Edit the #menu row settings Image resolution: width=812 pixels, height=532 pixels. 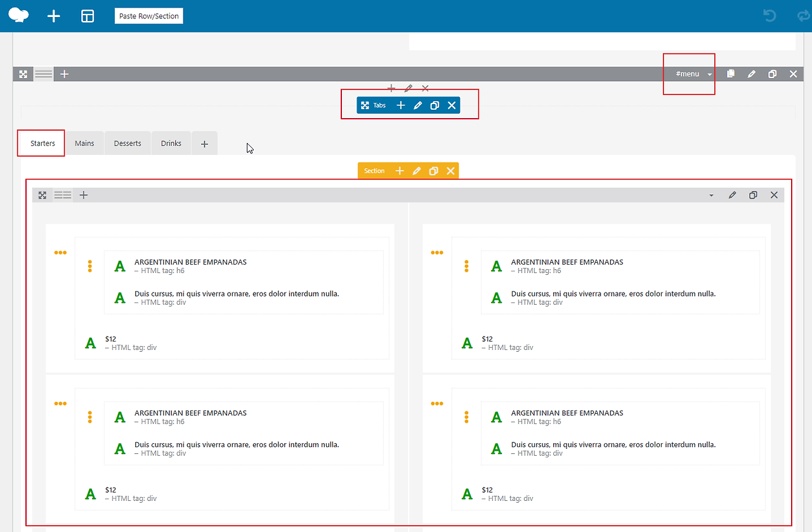[752, 74]
